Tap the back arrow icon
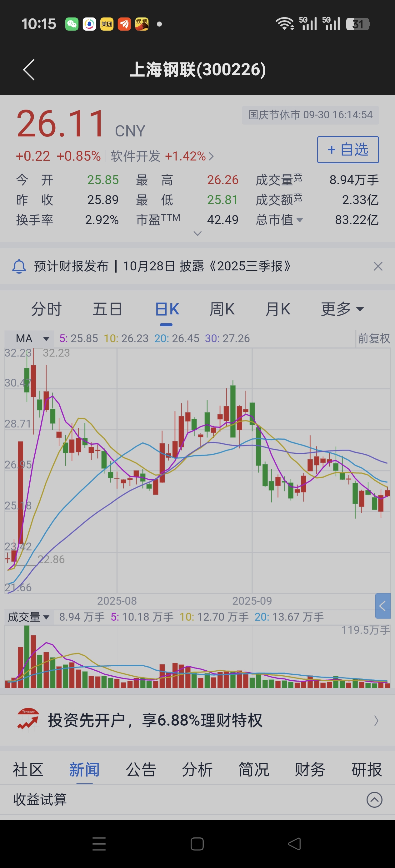 click(29, 70)
